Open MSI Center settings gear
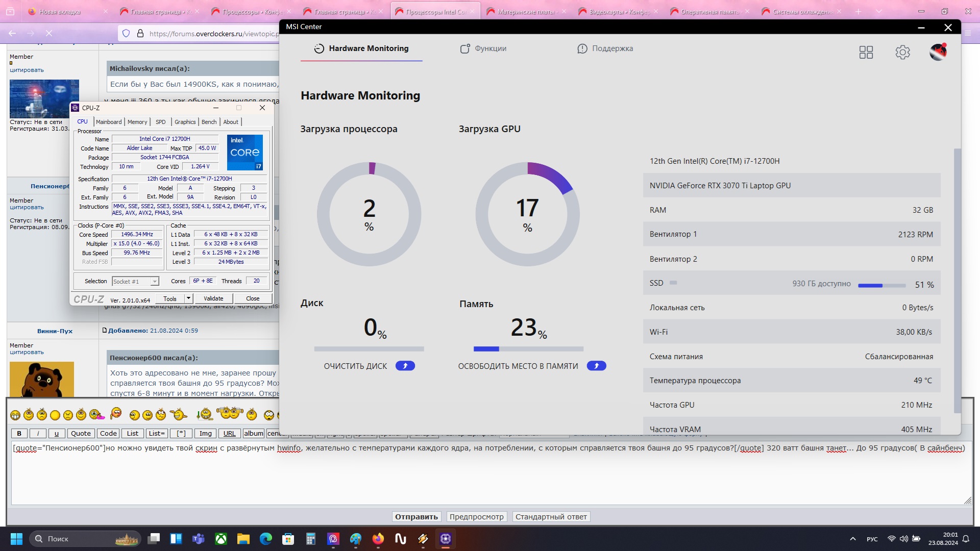 [902, 52]
